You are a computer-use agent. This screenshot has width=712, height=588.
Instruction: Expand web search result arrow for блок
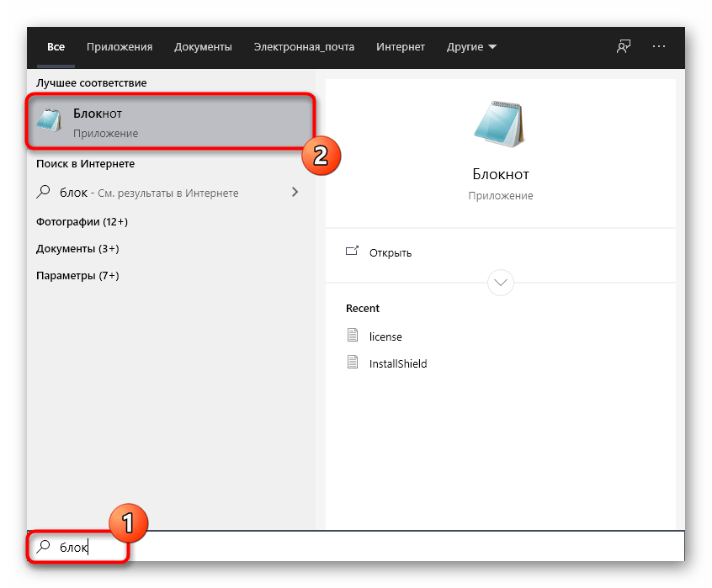pos(295,193)
